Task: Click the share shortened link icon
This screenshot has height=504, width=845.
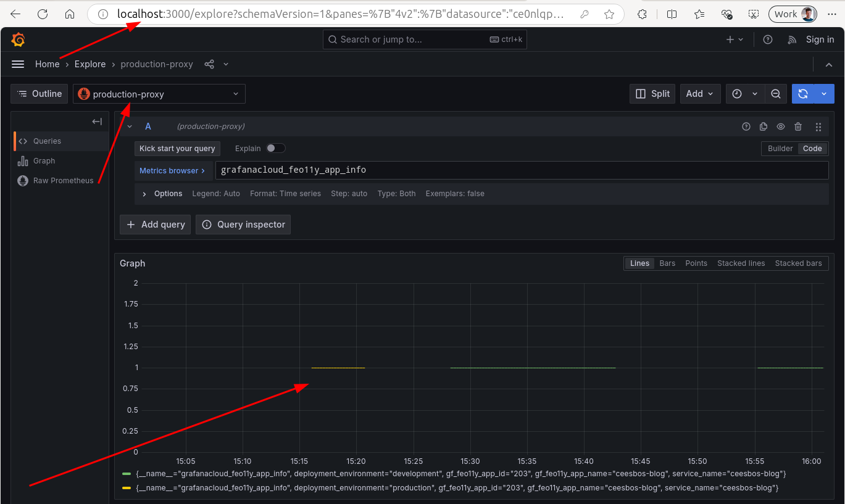Action: 209,64
